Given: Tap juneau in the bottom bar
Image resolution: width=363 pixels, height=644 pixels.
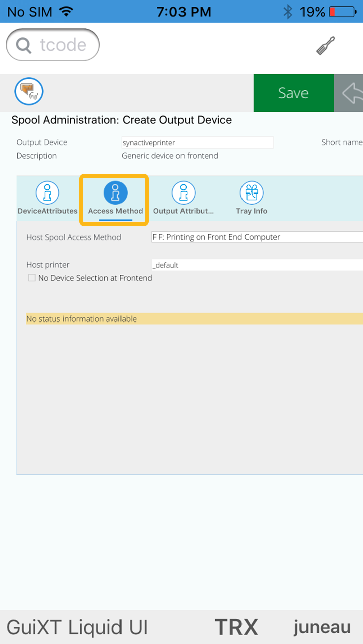Looking at the screenshot, I should pos(322,627).
